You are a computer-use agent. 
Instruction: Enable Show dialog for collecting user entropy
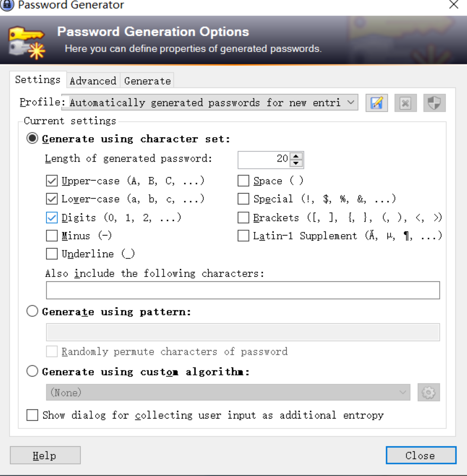click(32, 415)
